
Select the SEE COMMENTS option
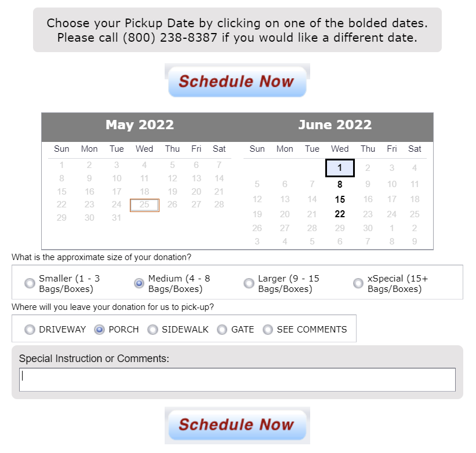(268, 329)
